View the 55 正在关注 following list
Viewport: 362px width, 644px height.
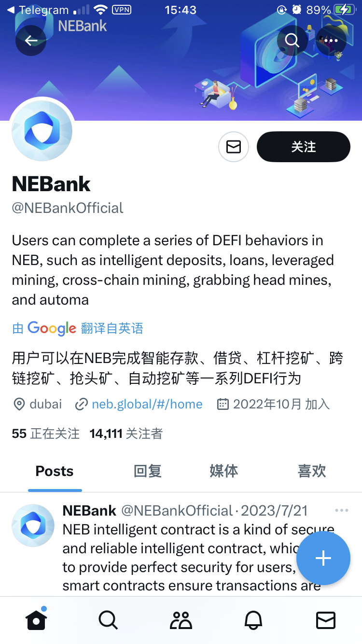pos(45,434)
